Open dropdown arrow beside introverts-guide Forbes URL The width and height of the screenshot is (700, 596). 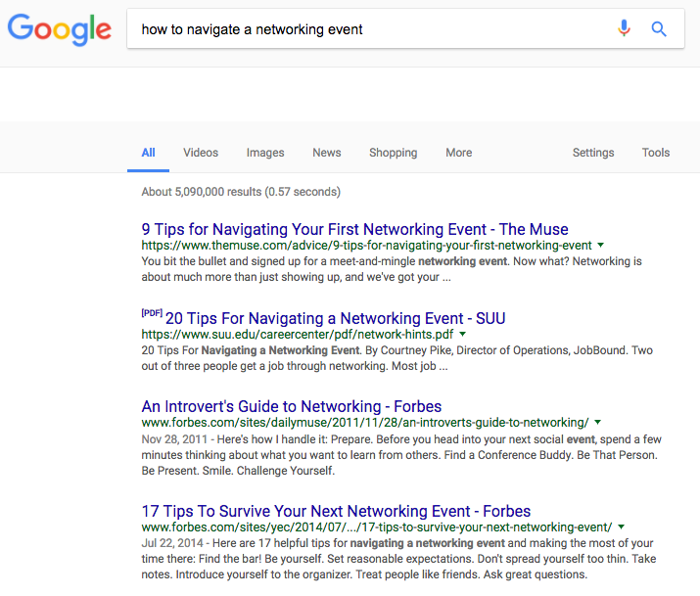pyautogui.click(x=598, y=422)
